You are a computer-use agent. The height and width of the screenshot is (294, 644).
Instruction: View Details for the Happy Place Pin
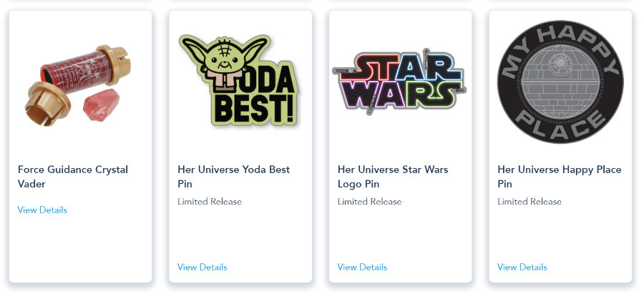[x=522, y=267]
